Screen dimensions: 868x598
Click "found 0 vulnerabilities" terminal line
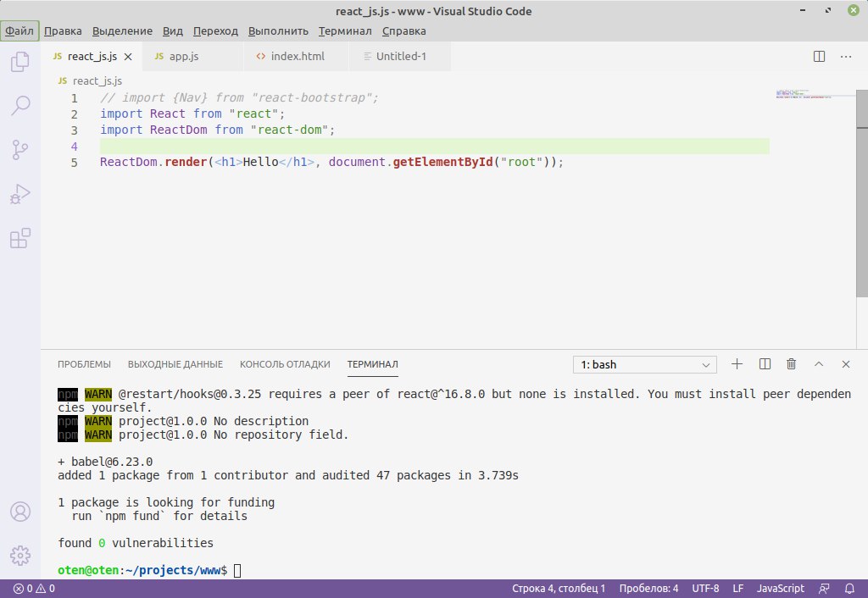pyautogui.click(x=136, y=543)
